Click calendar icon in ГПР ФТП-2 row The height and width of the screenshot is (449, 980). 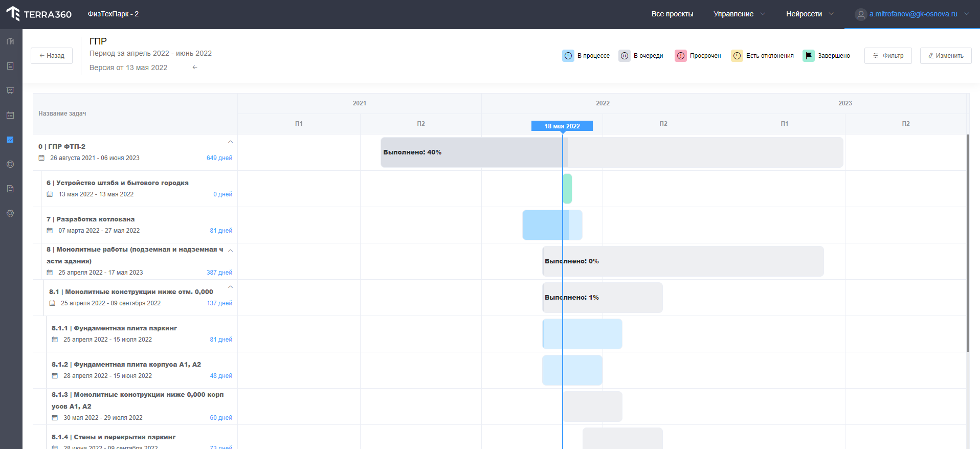[41, 158]
